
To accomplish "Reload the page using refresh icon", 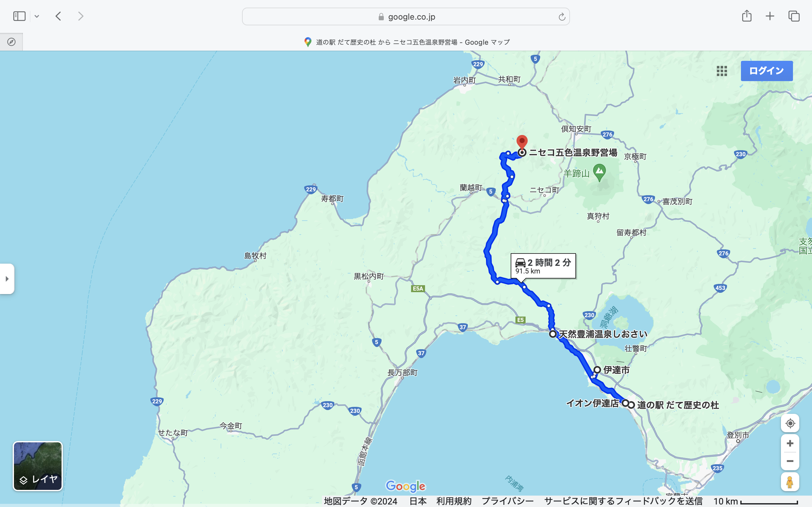I will point(562,17).
